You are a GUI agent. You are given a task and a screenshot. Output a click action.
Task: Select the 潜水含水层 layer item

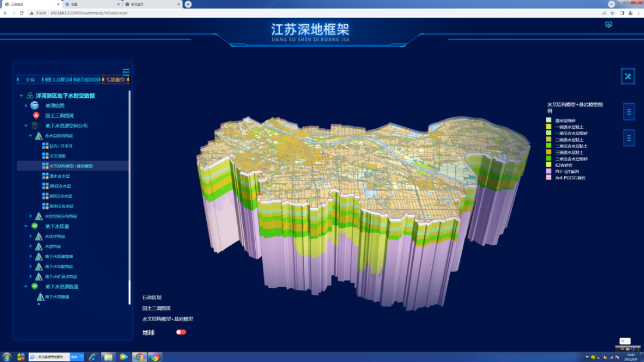tap(59, 176)
